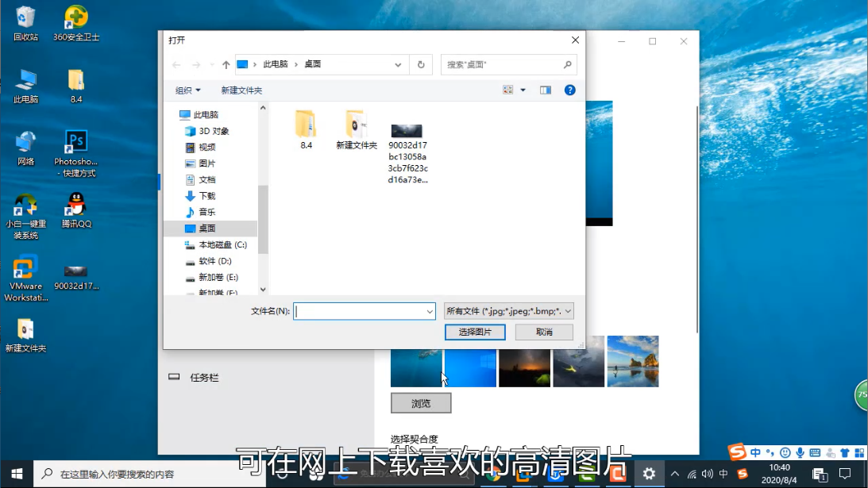The height and width of the screenshot is (488, 868).
Task: Expand the address bar history dropdown
Action: point(399,65)
